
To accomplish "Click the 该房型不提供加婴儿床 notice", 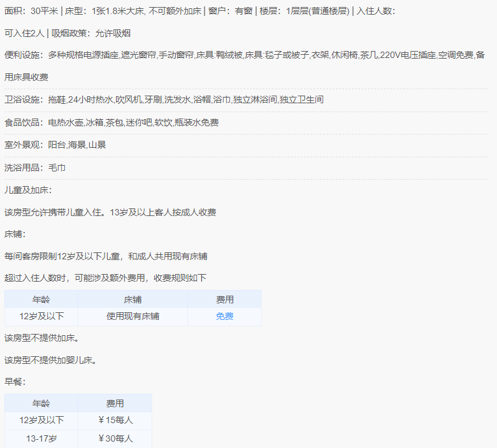I will [50, 360].
